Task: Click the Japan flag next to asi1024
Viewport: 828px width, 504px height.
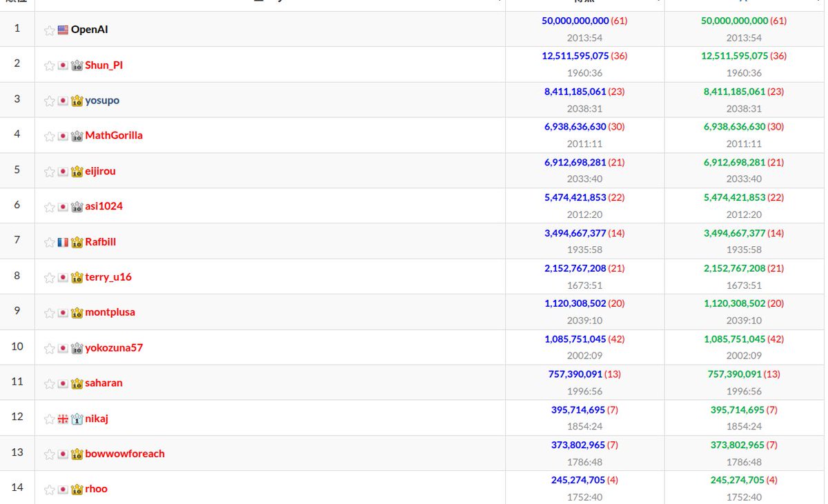Action: pos(63,207)
